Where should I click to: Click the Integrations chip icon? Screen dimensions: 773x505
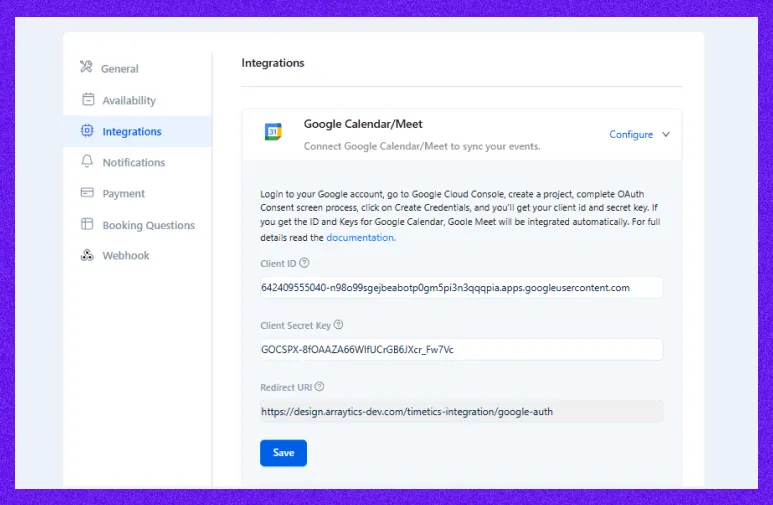tap(87, 131)
